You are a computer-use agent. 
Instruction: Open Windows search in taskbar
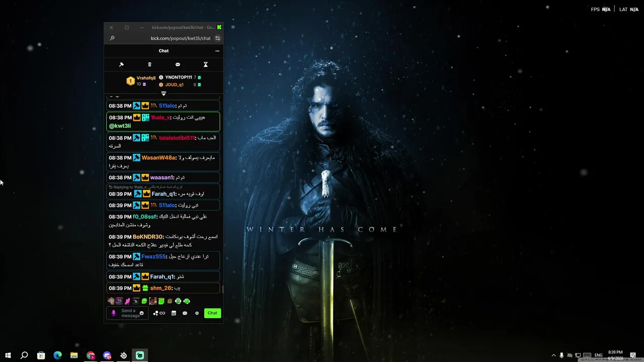(x=24, y=355)
